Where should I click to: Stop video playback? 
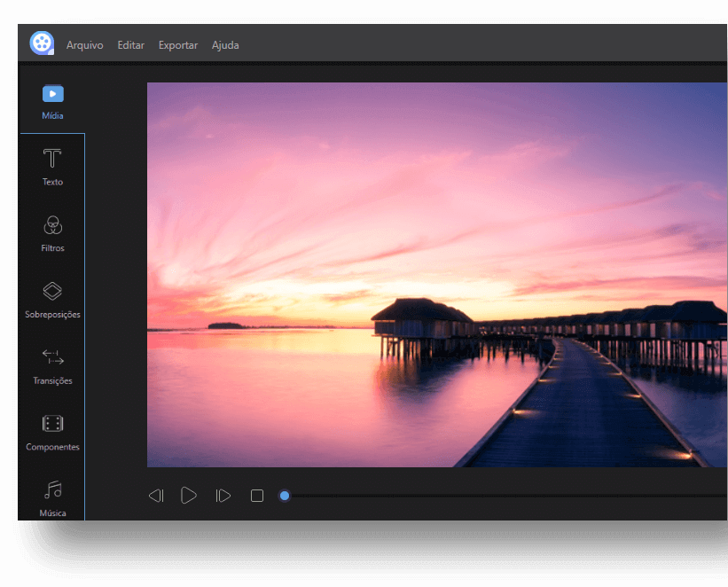(256, 496)
